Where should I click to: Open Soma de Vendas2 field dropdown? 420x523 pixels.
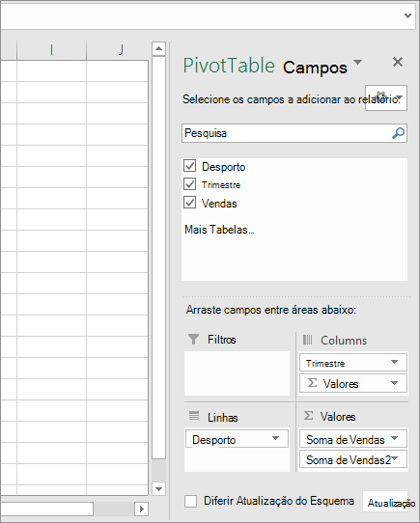tap(394, 458)
